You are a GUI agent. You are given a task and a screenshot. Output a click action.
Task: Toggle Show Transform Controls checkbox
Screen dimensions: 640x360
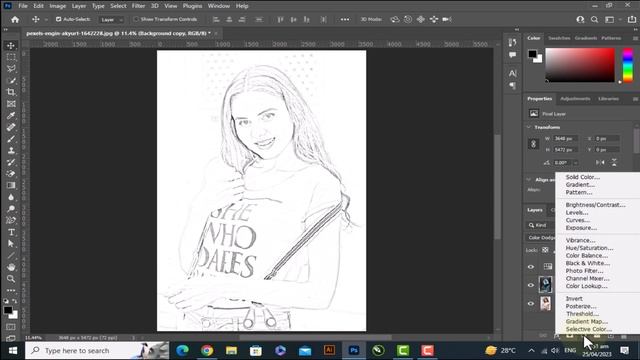click(x=136, y=19)
